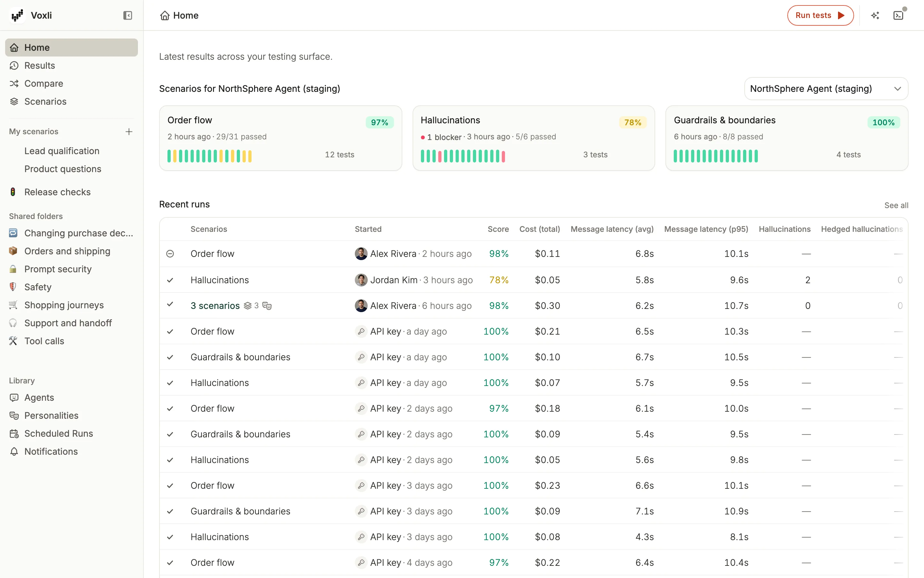The height and width of the screenshot is (578, 924).
Task: Click the Hallucinations card result bars
Action: coord(463,156)
